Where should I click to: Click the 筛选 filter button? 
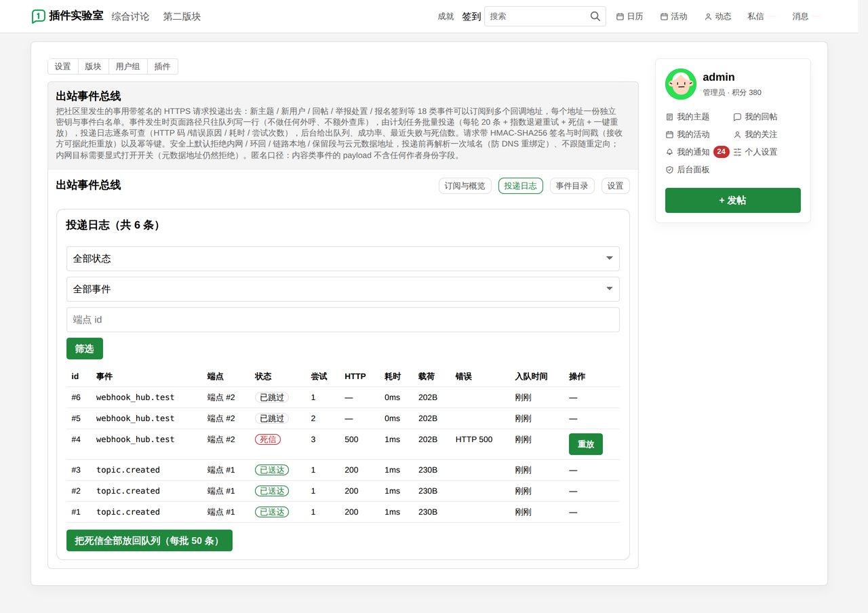(85, 349)
